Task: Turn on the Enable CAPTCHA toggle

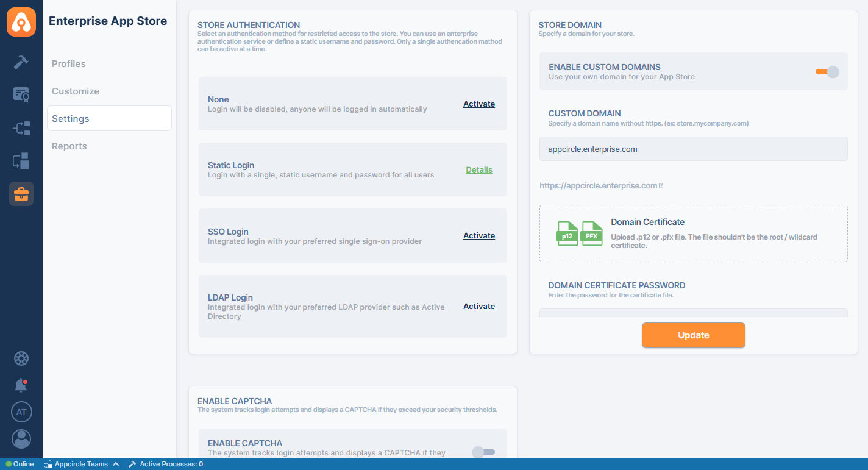Action: (483, 452)
